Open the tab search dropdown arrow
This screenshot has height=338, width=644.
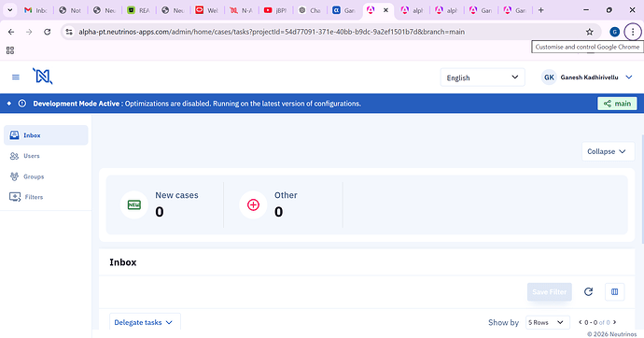click(10, 10)
